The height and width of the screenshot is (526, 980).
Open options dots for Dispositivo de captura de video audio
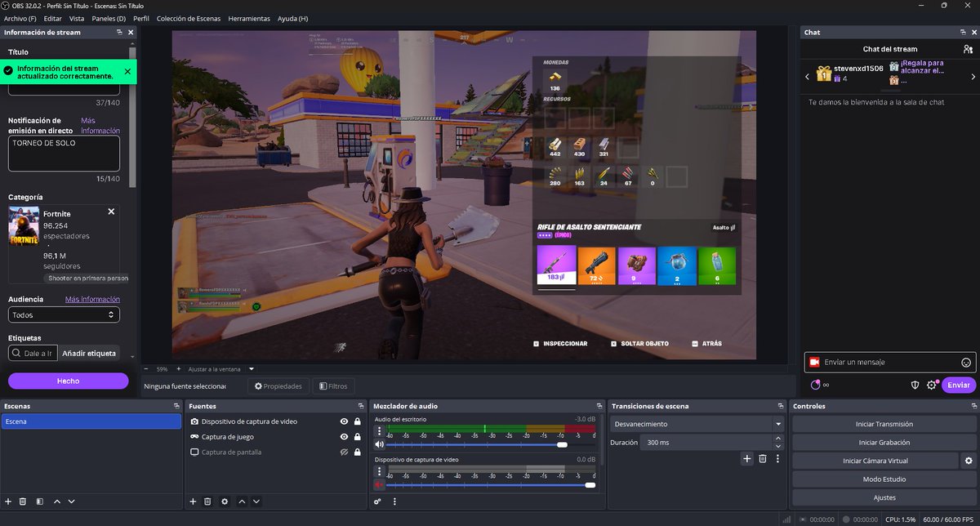pos(379,471)
